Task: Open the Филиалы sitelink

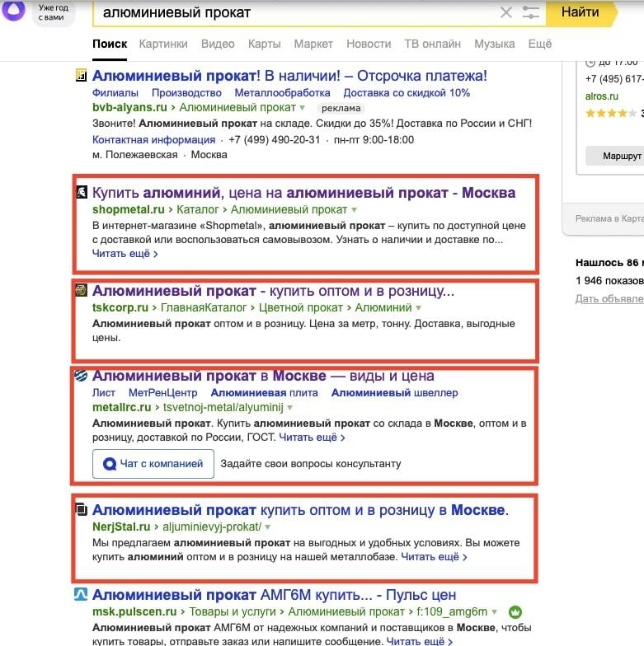Action: tap(115, 92)
